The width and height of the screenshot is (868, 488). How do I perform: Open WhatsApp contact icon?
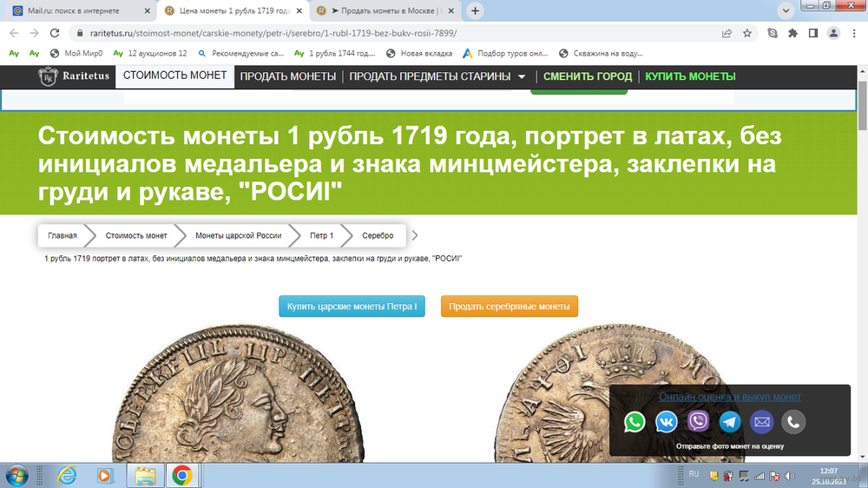[635, 422]
